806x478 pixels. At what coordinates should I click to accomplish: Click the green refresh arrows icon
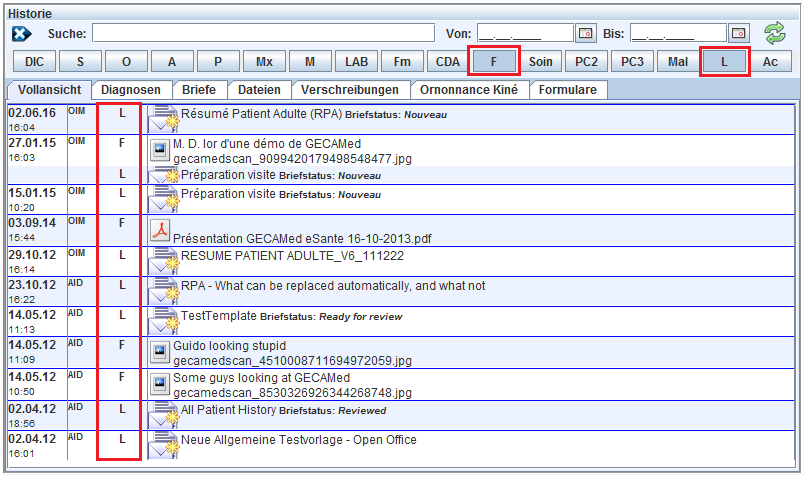click(775, 33)
